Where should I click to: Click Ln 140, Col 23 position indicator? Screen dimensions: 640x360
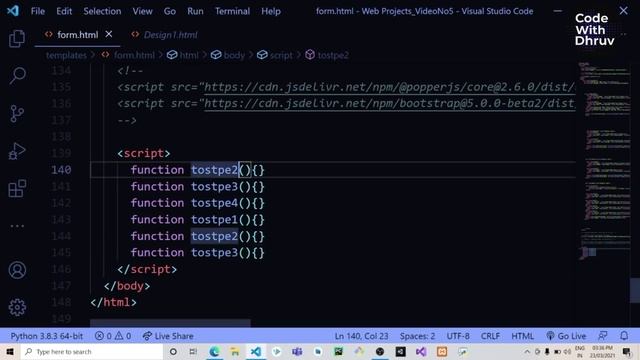coord(361,336)
